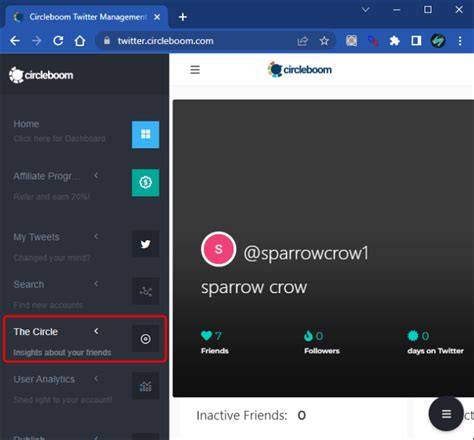Open the Home dashboard grid icon
Viewport: 474px width, 440px height.
coord(145,135)
